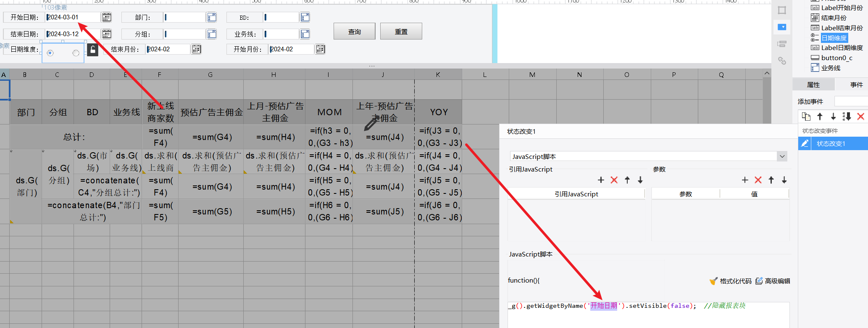Open the calendar picker for 结束日期

107,34
